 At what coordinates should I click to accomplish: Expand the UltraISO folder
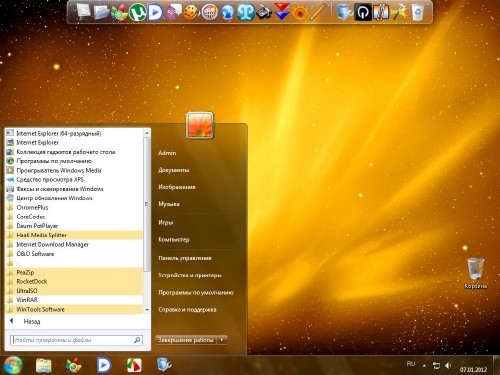(x=74, y=291)
